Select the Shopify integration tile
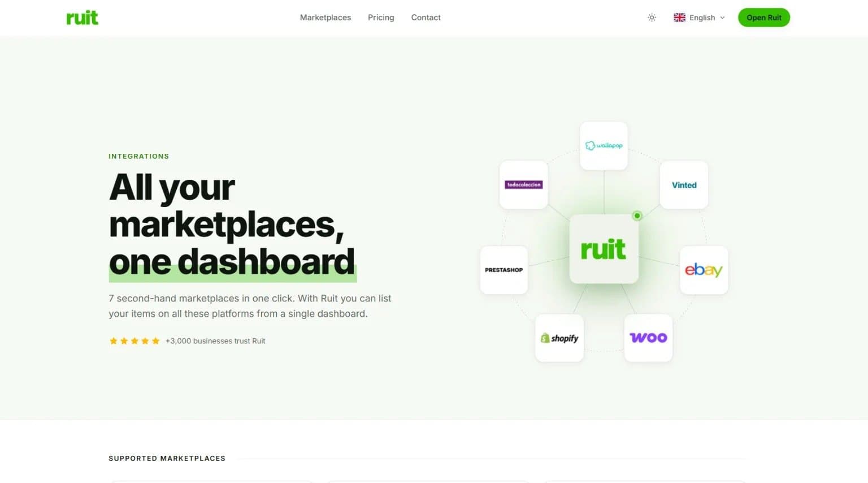 tap(559, 338)
